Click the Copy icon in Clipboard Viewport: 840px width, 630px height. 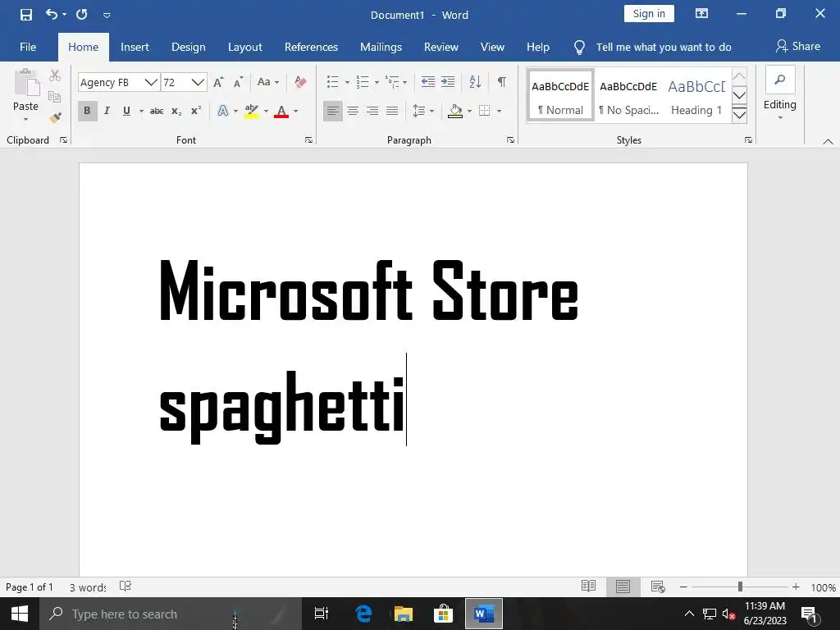(x=54, y=97)
